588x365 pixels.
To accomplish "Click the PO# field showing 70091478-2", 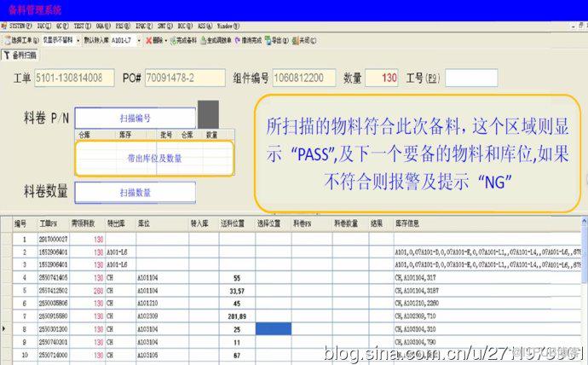I will coord(185,78).
